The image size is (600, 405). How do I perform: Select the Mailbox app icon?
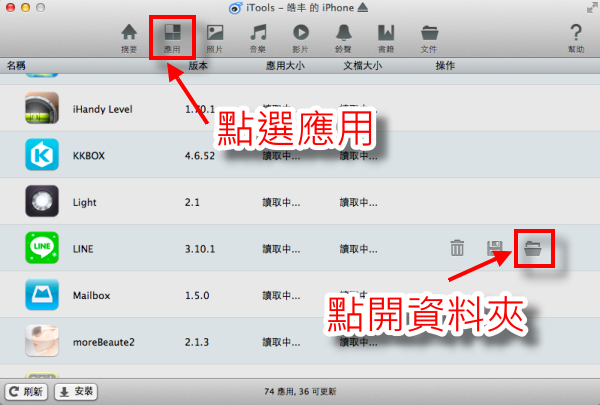pyautogui.click(x=42, y=295)
